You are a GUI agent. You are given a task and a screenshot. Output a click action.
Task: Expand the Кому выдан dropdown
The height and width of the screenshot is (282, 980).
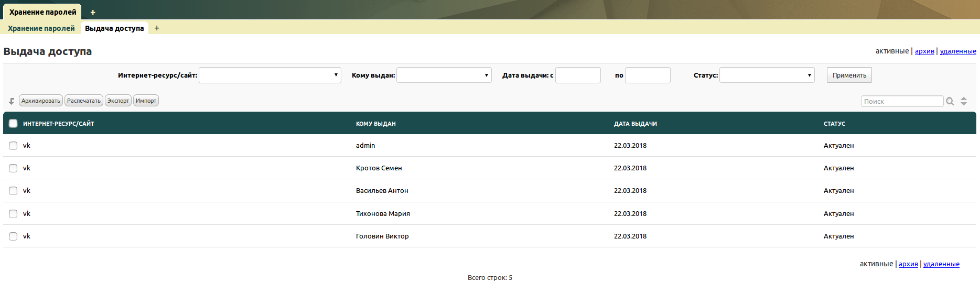coord(444,75)
